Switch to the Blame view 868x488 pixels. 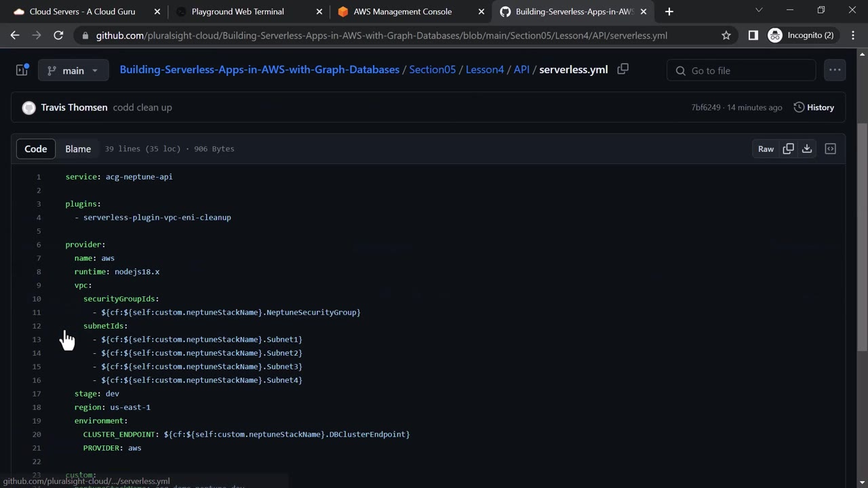click(78, 149)
